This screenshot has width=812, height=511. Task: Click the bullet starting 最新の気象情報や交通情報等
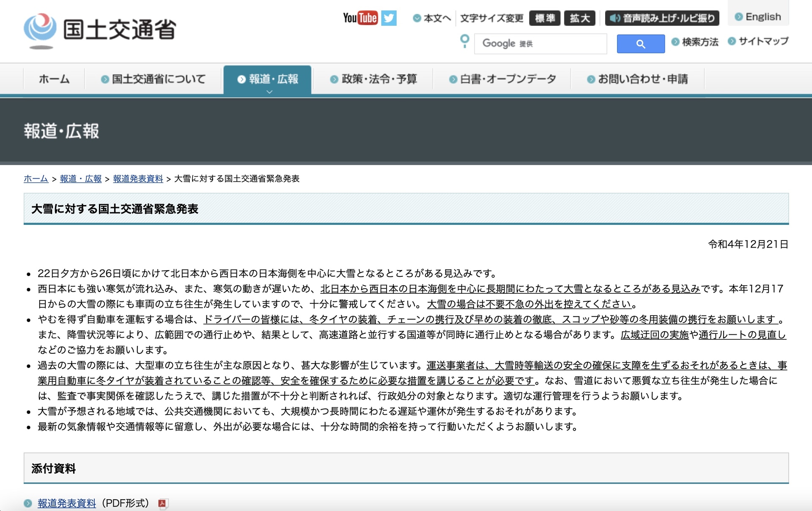coord(309,426)
